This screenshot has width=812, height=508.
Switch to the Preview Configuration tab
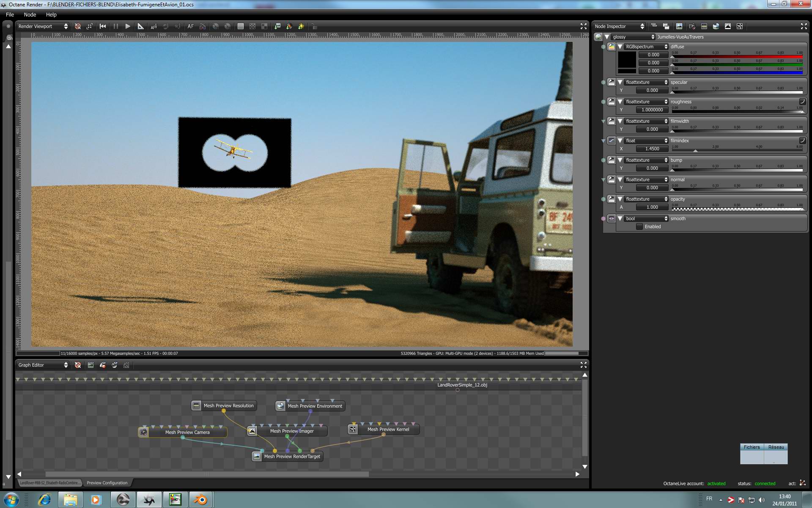[107, 483]
